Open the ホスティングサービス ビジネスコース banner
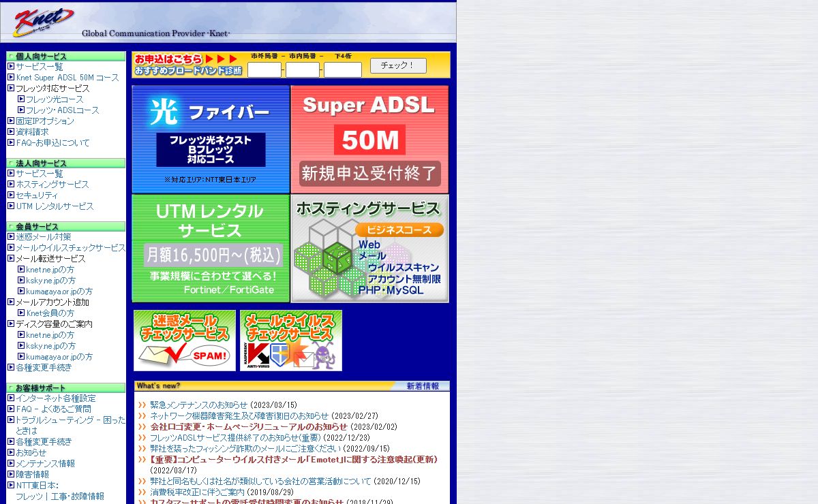This screenshot has height=504, width=818. (x=369, y=249)
